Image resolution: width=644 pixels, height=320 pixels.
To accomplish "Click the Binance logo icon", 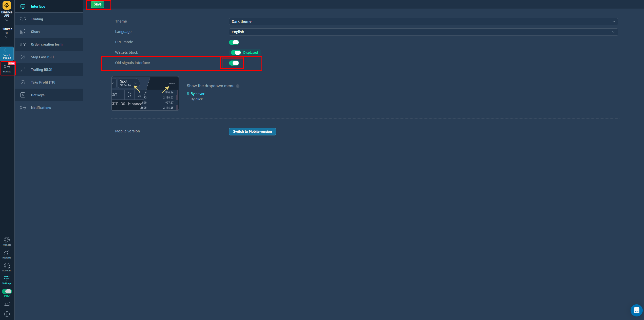I will pyautogui.click(x=7, y=5).
